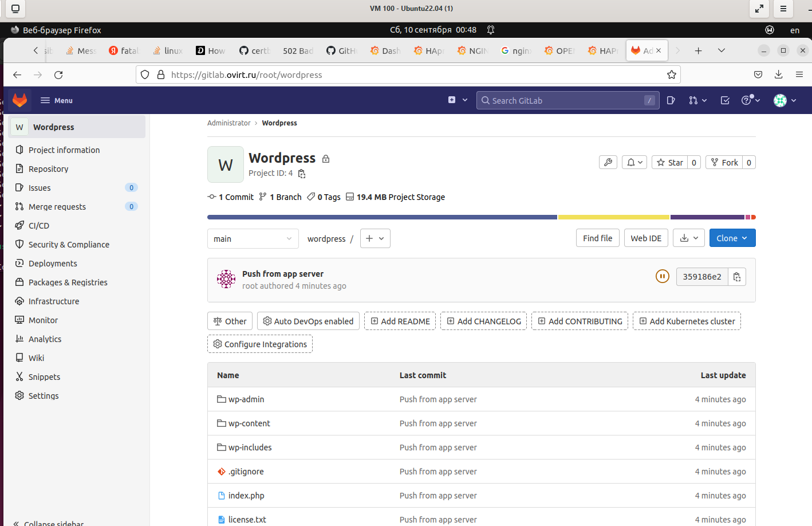Open the 0 Tags link

click(324, 197)
